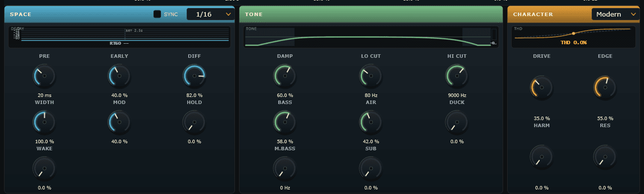Click the PRE knob set to 20 ms
This screenshot has width=644, height=194.
point(44,76)
